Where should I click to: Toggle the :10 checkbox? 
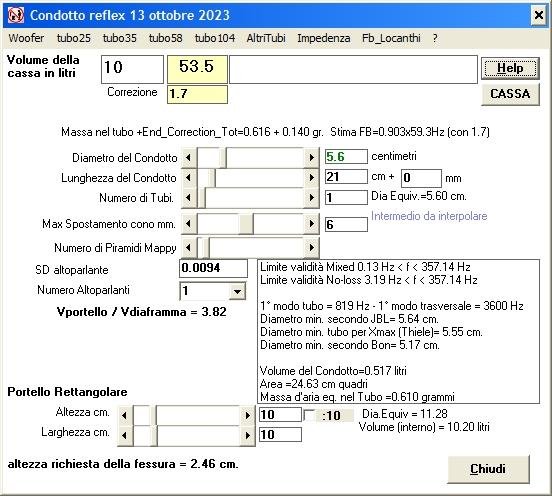coord(309,415)
